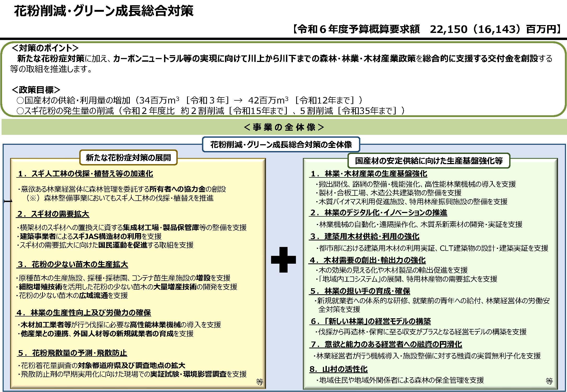The height and width of the screenshot is (392, 567).
Task: Select heading ２．林業のデジタル化・イノベーションの推進
Action: [x=378, y=213]
